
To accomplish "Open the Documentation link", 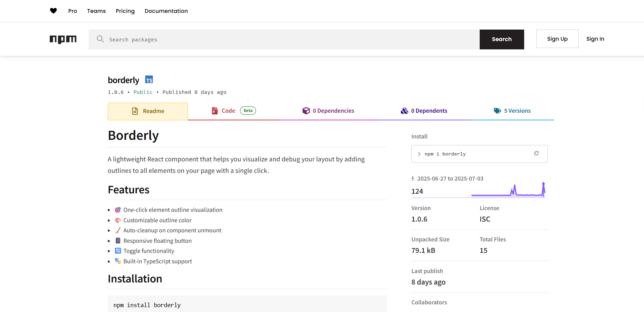I will coord(166,11).
